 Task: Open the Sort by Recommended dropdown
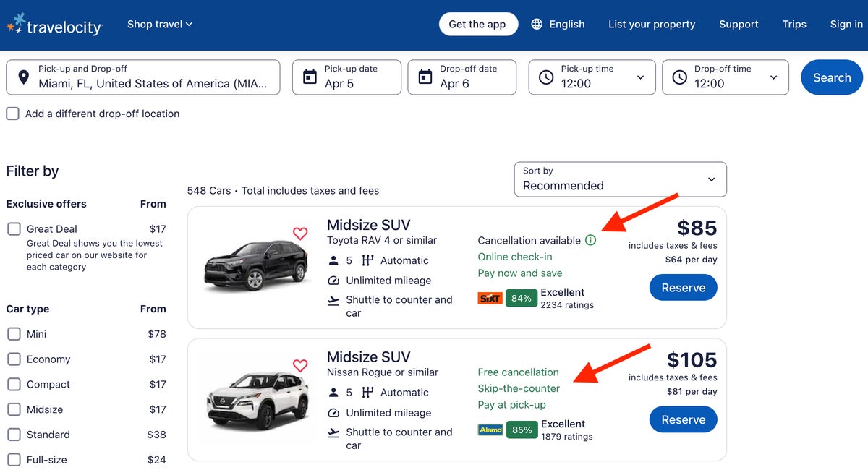pyautogui.click(x=620, y=179)
